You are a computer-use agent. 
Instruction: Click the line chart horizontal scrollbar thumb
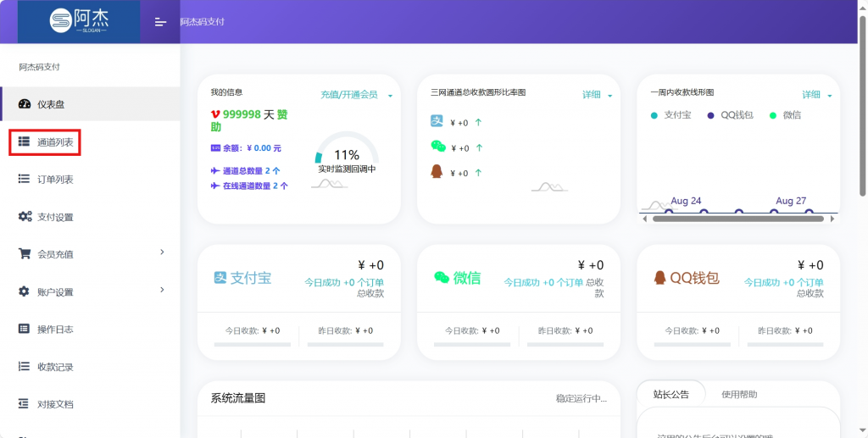point(737,219)
